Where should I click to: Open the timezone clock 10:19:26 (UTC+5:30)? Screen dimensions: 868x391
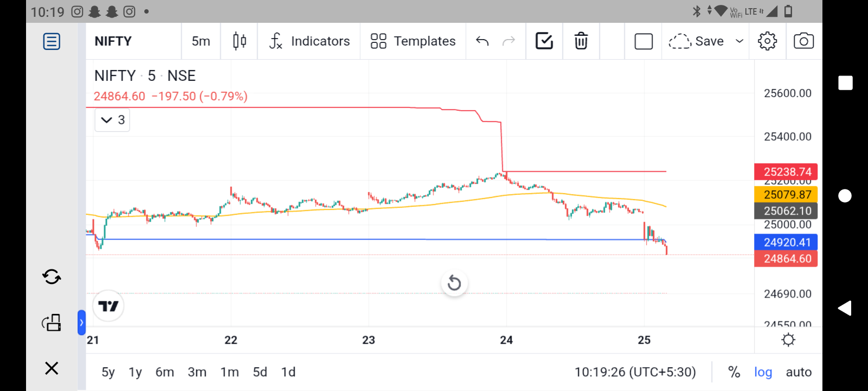tap(635, 372)
